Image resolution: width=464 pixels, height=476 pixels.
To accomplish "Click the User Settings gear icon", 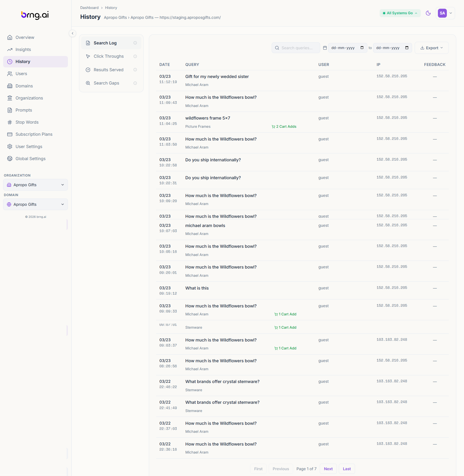I will (10, 147).
